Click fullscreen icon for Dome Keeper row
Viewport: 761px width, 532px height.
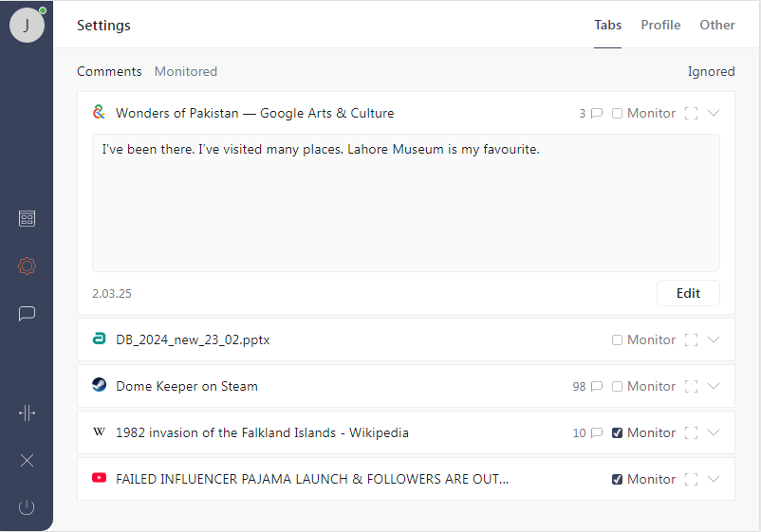click(691, 387)
